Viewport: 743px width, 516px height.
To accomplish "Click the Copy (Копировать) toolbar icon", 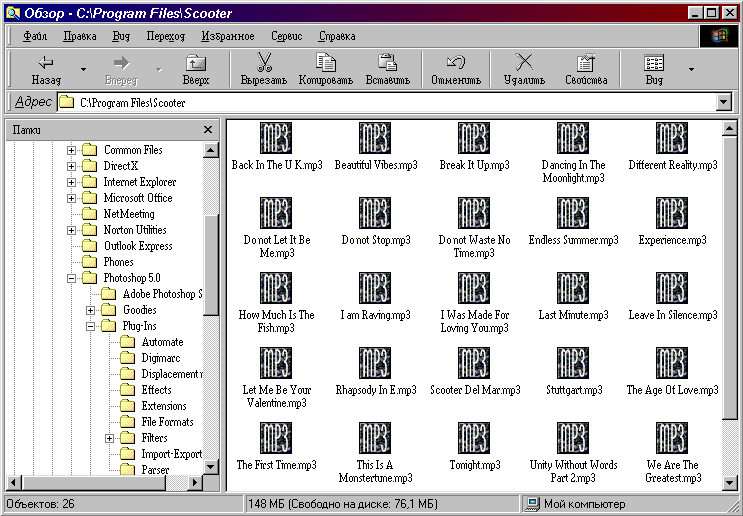I will tap(325, 63).
